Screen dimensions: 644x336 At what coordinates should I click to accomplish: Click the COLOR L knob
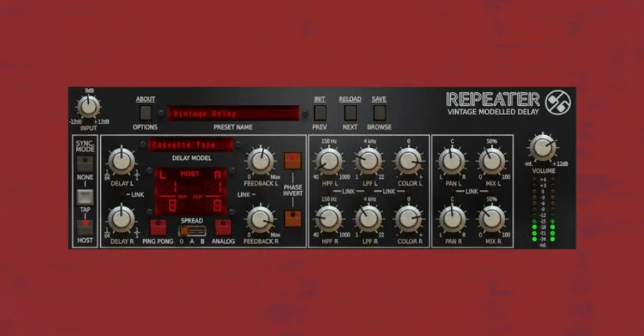pyautogui.click(x=409, y=162)
